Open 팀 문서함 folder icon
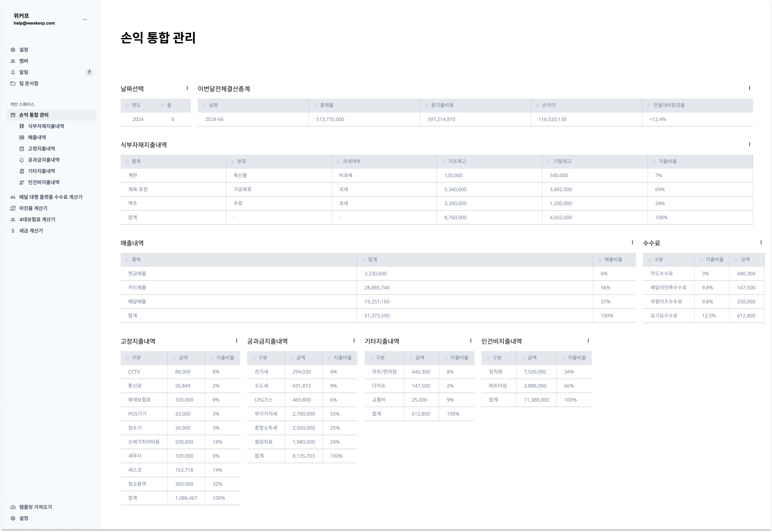The image size is (772, 532). (13, 83)
